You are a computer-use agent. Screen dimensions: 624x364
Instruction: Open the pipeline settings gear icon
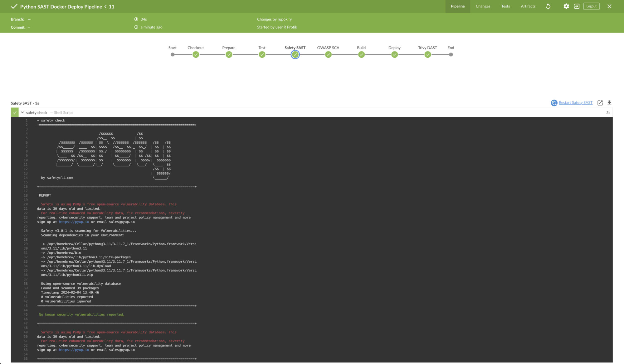click(566, 6)
